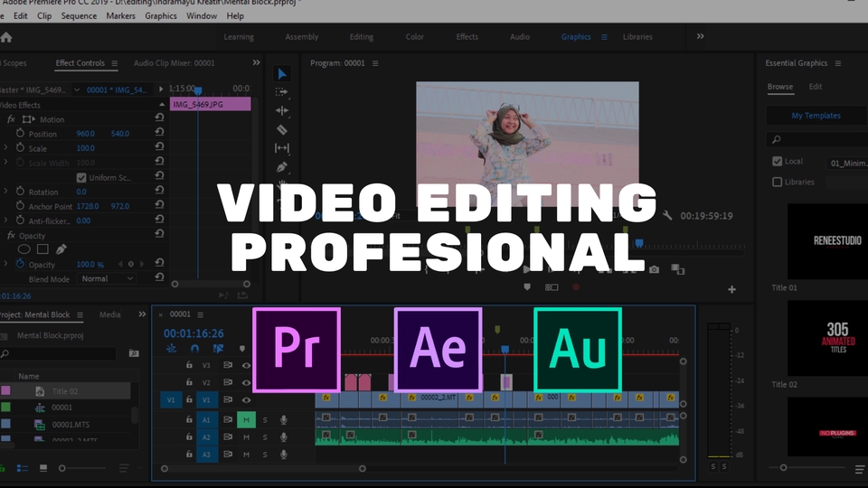868x488 pixels.
Task: Click the timeline playhead marker
Action: pos(505,349)
